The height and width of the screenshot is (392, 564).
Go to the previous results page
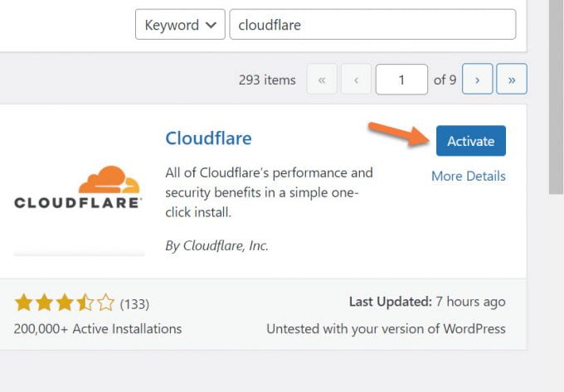point(356,80)
